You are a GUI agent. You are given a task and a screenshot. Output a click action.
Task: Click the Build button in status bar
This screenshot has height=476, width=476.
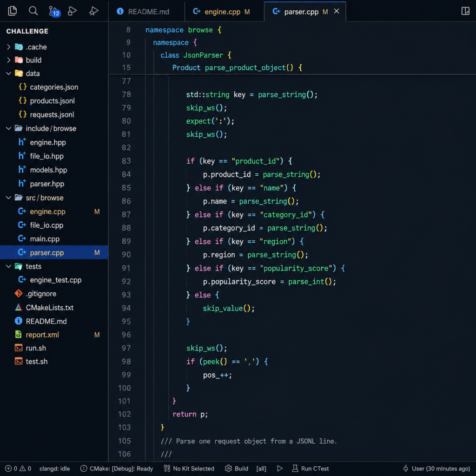[237, 469]
